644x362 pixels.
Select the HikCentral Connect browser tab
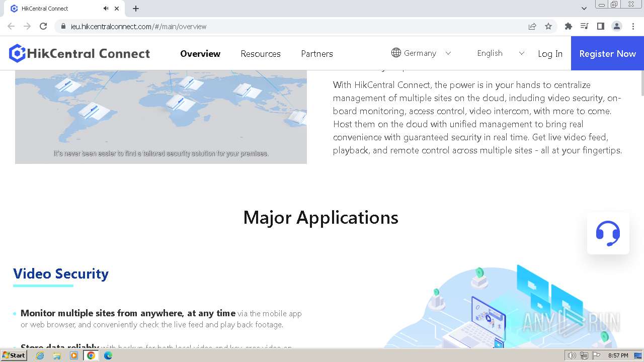65,9
